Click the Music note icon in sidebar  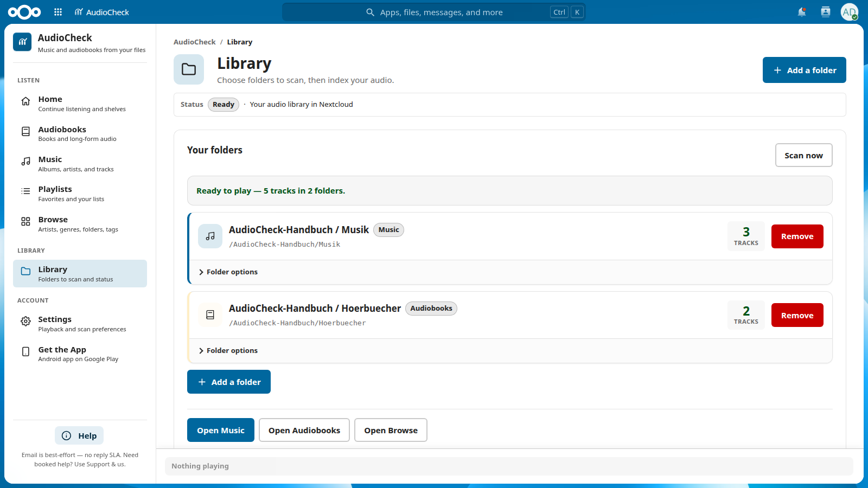(x=25, y=161)
